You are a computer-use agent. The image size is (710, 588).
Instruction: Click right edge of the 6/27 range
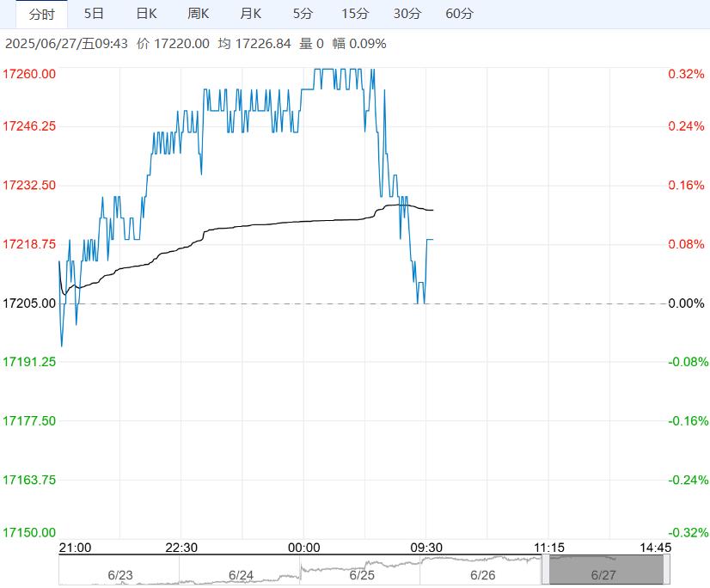coord(667,570)
